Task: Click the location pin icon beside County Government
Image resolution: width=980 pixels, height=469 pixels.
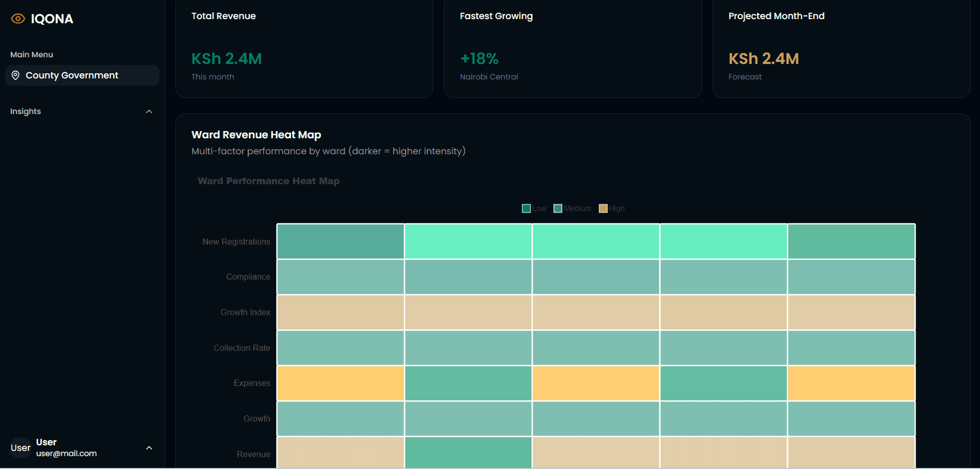Action: [15, 75]
